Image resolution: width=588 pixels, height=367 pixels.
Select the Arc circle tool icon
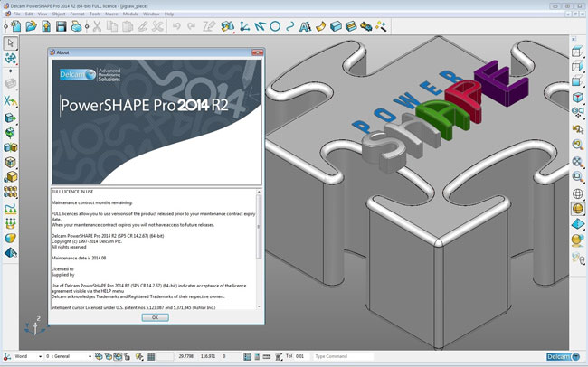275,26
